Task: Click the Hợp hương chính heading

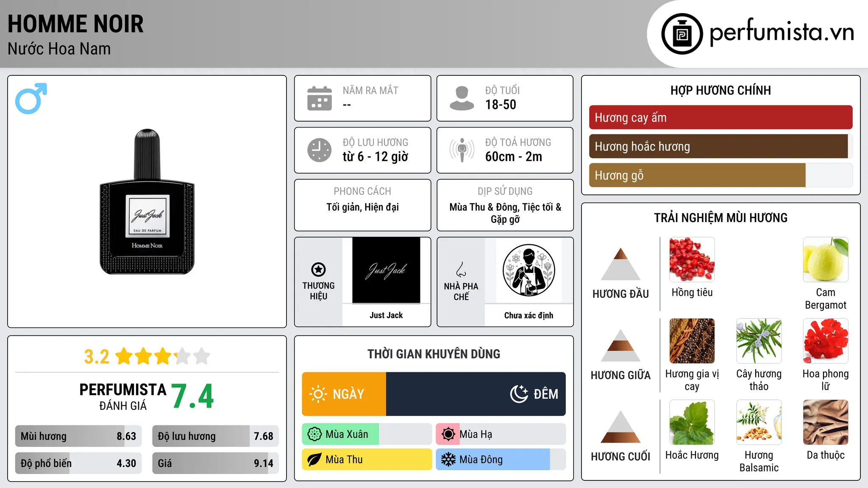Action: 721,90
